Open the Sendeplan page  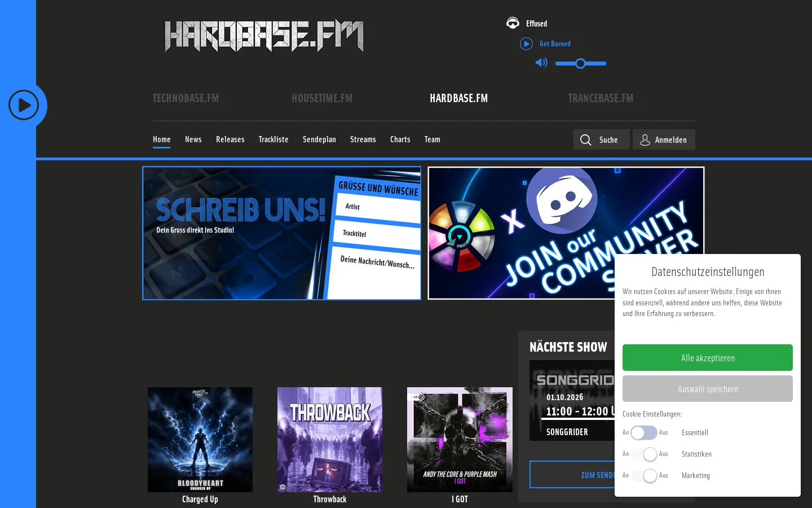pyautogui.click(x=319, y=139)
